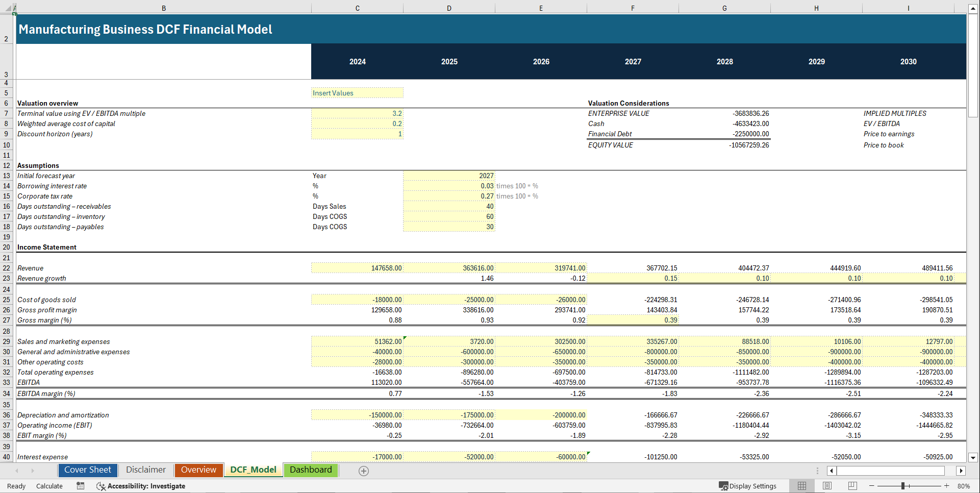Select Page Layout view icon

[827, 486]
